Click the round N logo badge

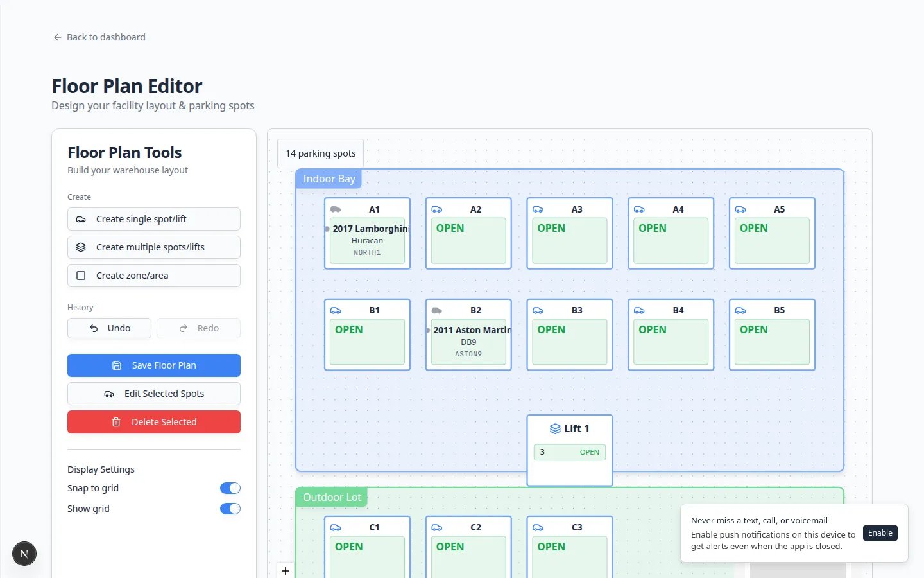24,554
